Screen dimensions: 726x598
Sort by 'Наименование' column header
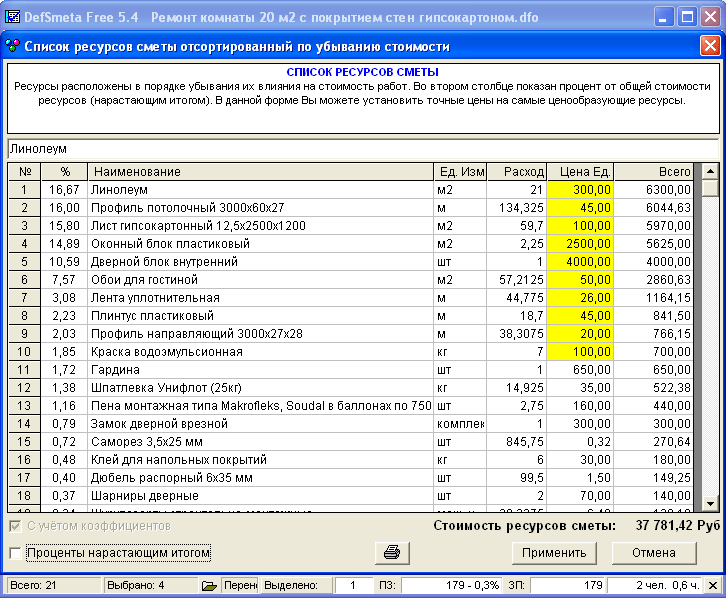tap(260, 172)
